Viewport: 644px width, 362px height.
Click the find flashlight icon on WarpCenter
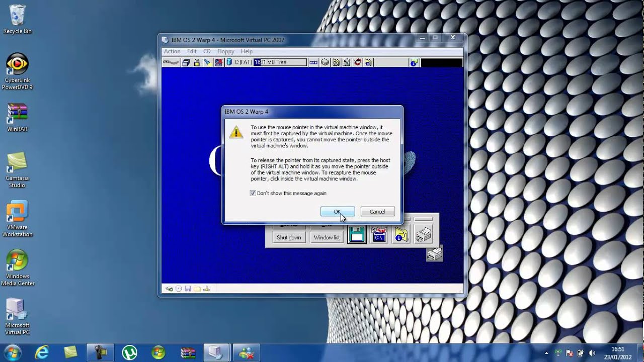coord(207,62)
